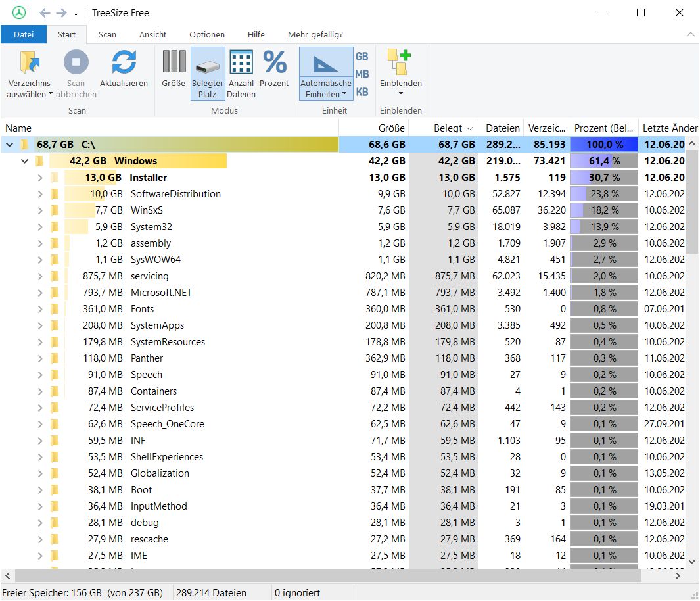
Task: Click the vertical scrollbar up arrow
Action: pyautogui.click(x=692, y=143)
